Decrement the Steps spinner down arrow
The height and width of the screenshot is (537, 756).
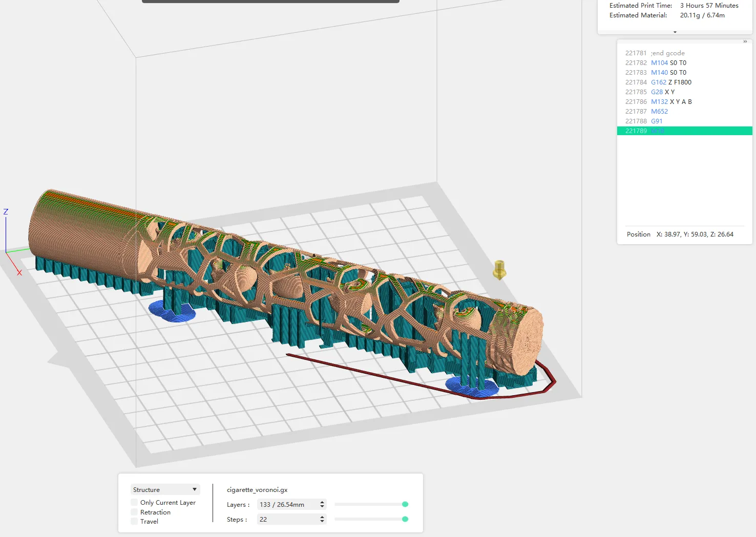[322, 522]
